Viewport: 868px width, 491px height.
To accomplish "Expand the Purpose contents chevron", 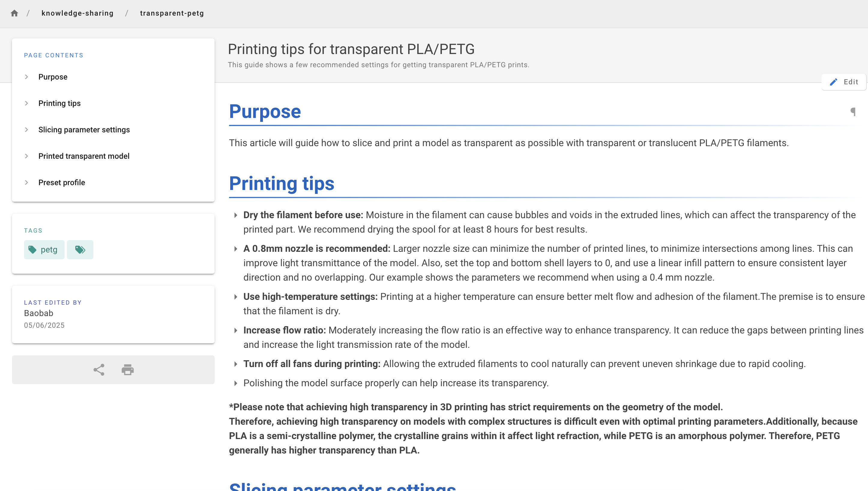I will [x=26, y=77].
